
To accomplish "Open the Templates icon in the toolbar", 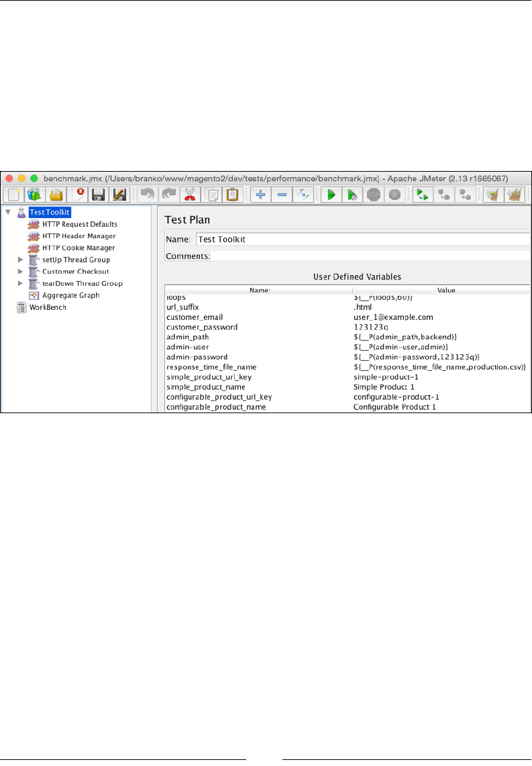I will [x=35, y=195].
